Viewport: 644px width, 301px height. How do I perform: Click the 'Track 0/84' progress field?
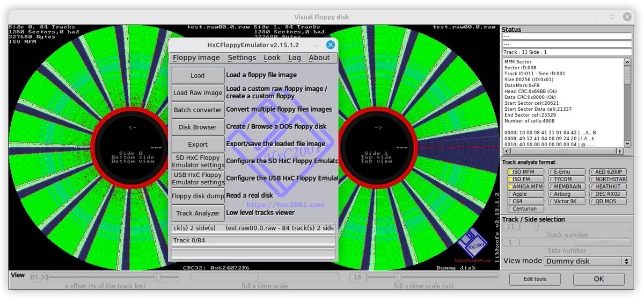point(253,240)
